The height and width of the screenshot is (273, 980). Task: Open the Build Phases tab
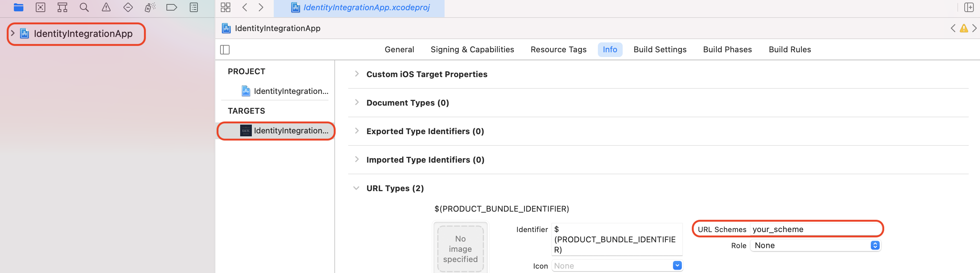[x=727, y=49]
